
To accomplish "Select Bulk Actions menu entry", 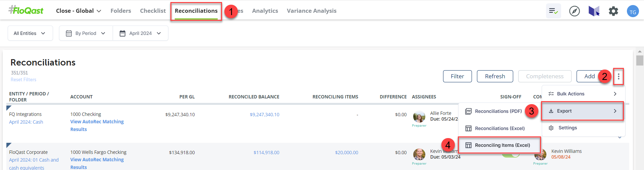I will click(583, 94).
